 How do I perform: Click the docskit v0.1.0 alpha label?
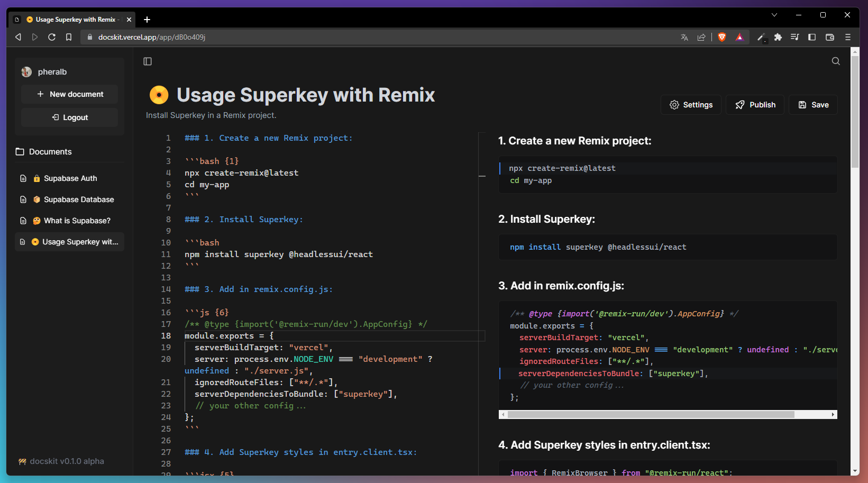61,461
